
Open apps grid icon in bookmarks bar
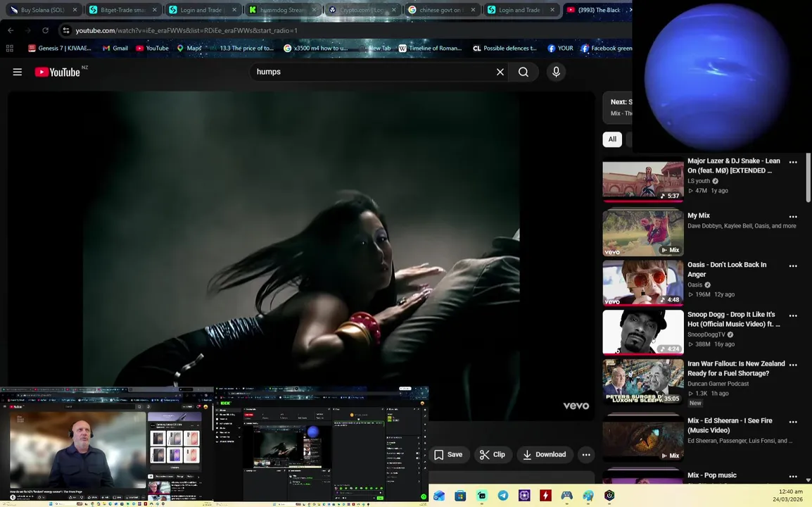click(x=9, y=48)
